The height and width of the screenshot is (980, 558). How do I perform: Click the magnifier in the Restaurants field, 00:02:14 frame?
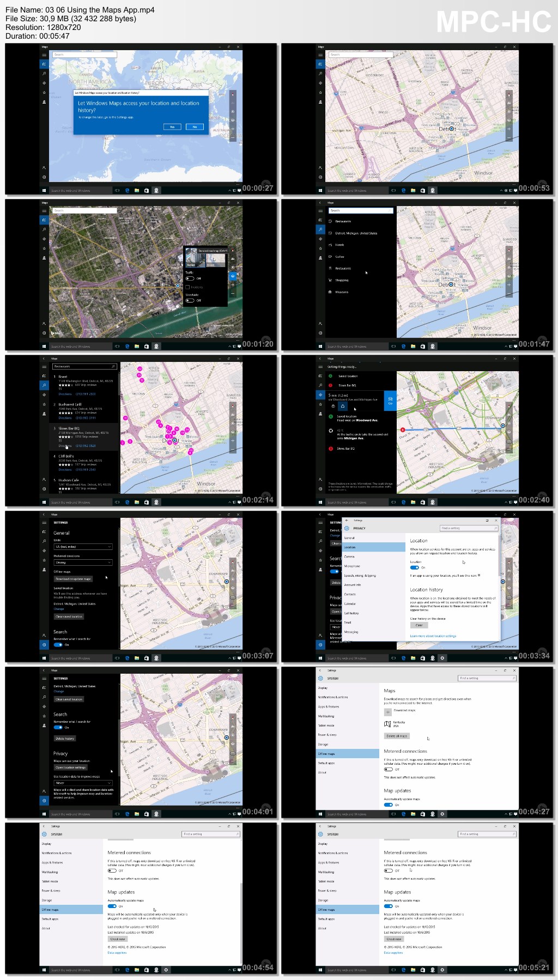coord(113,366)
